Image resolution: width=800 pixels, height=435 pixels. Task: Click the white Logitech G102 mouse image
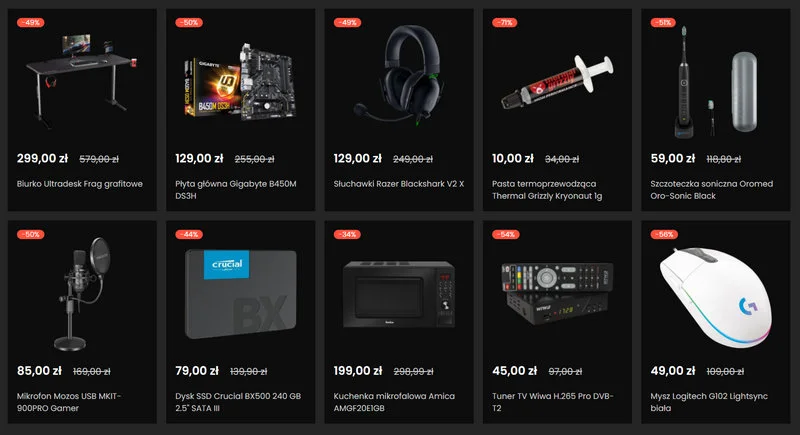click(x=715, y=297)
